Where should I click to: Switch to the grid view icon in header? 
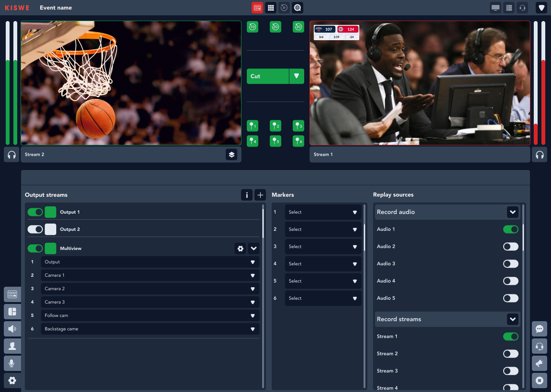click(271, 8)
